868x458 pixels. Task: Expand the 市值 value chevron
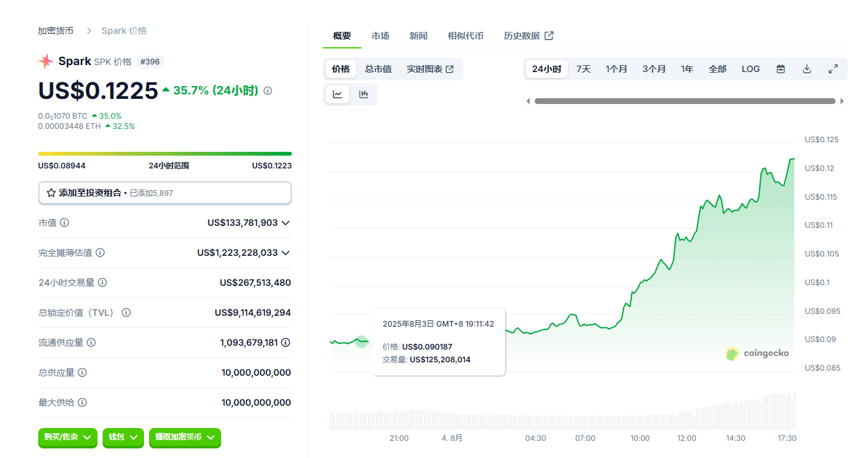(x=286, y=223)
